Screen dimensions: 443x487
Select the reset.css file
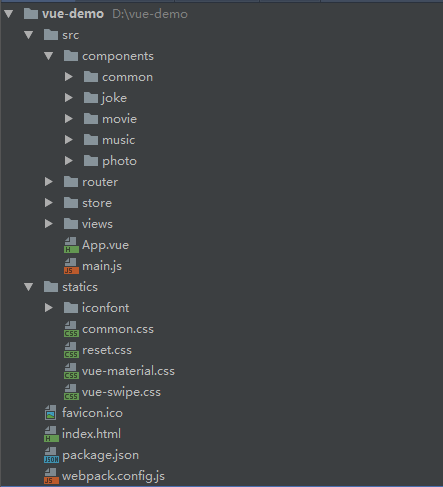tap(107, 350)
